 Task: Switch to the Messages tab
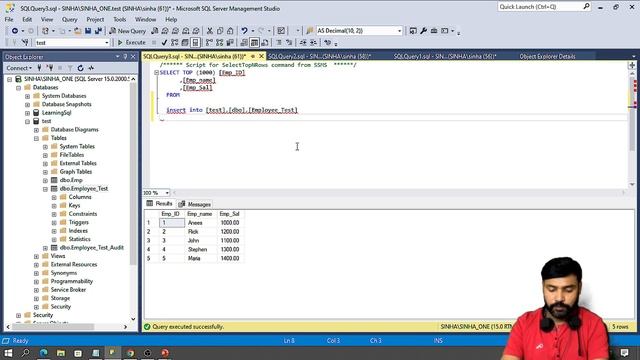pos(195,204)
